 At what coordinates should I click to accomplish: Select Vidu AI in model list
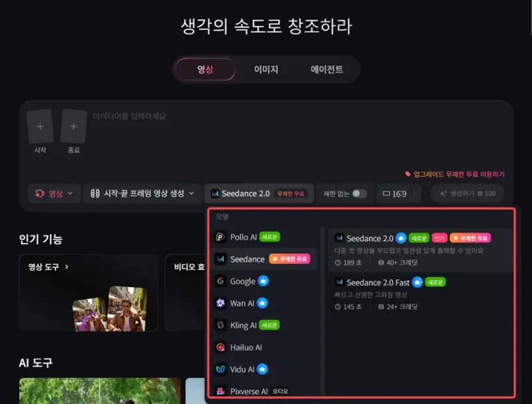[263, 369]
